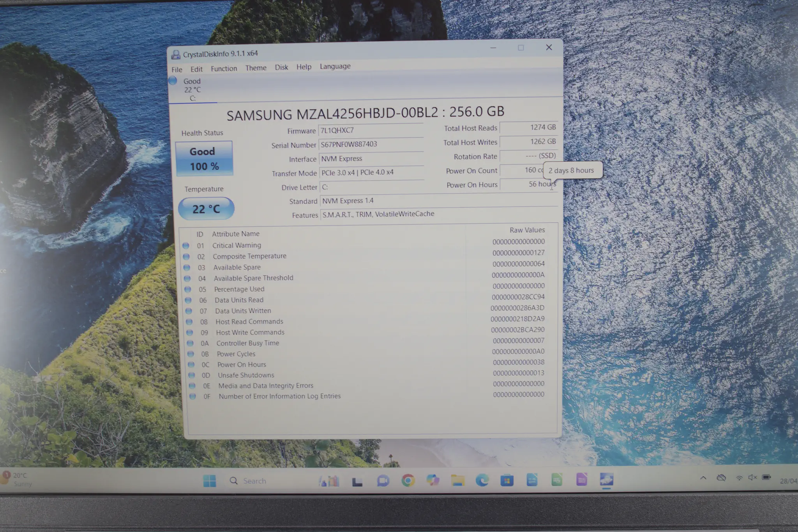This screenshot has height=532, width=798.
Task: Open the chat app on the taskbar
Action: [383, 481]
